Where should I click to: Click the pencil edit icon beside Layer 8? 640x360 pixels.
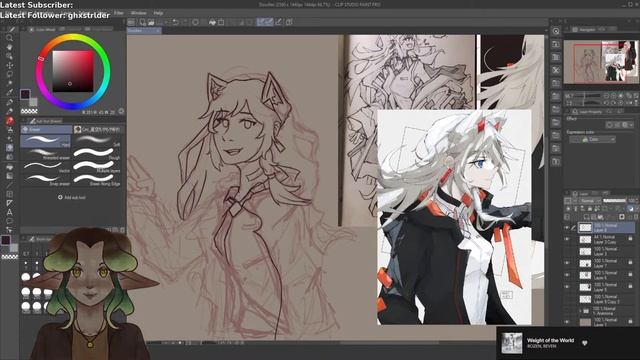(x=574, y=228)
